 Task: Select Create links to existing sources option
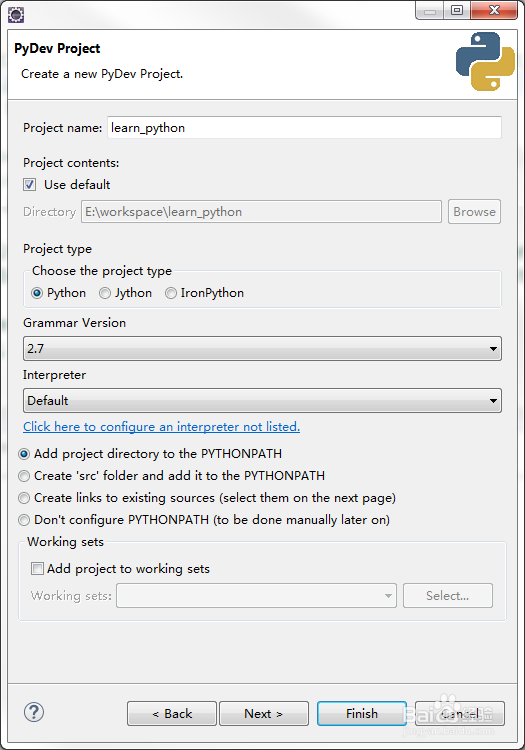(x=23, y=498)
